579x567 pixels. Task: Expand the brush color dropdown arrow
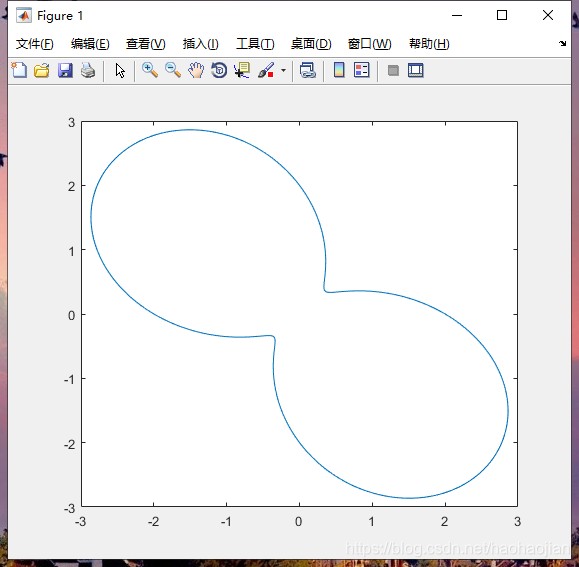point(283,70)
